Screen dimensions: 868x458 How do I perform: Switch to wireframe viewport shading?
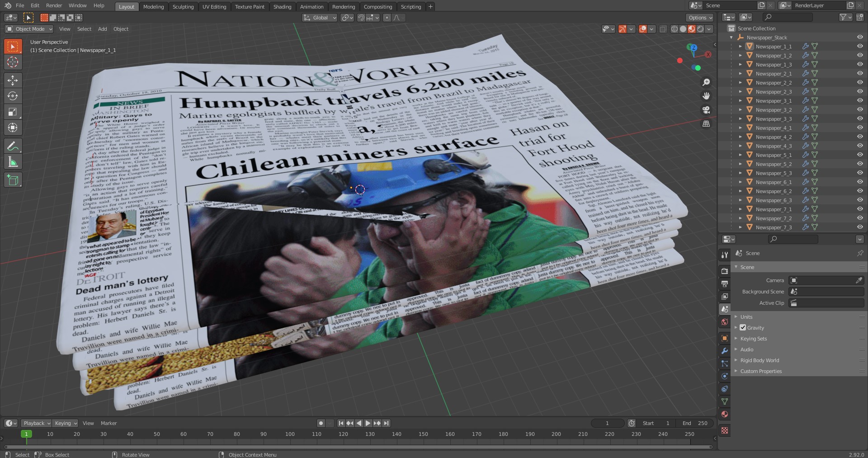[675, 29]
